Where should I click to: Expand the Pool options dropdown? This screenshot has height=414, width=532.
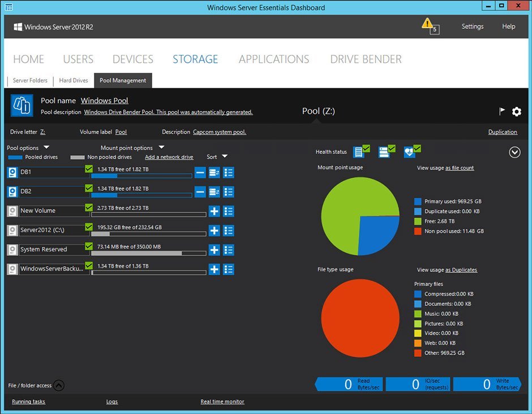pyautogui.click(x=46, y=147)
